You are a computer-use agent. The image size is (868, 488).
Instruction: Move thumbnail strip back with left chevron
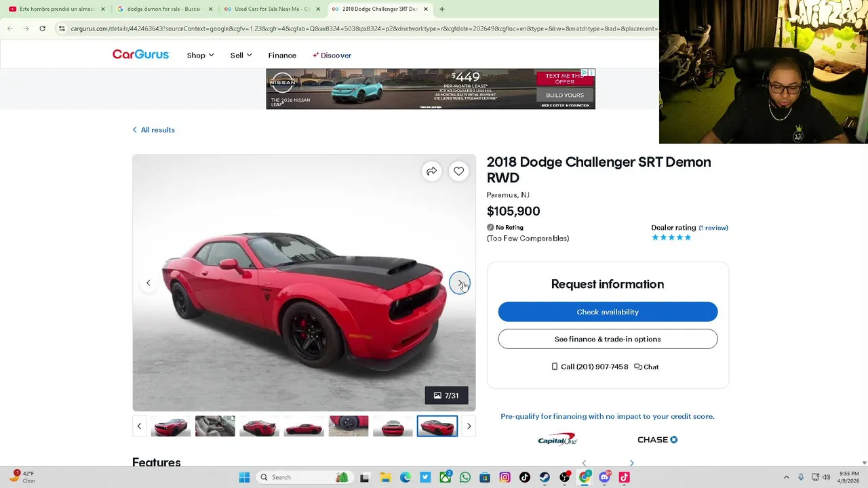139,426
